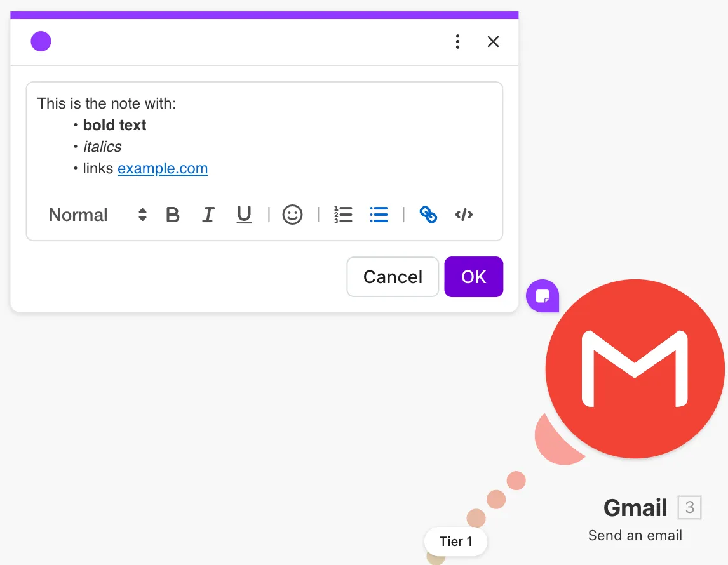Open the emoji picker
Screen dimensions: 728x565
click(x=292, y=215)
